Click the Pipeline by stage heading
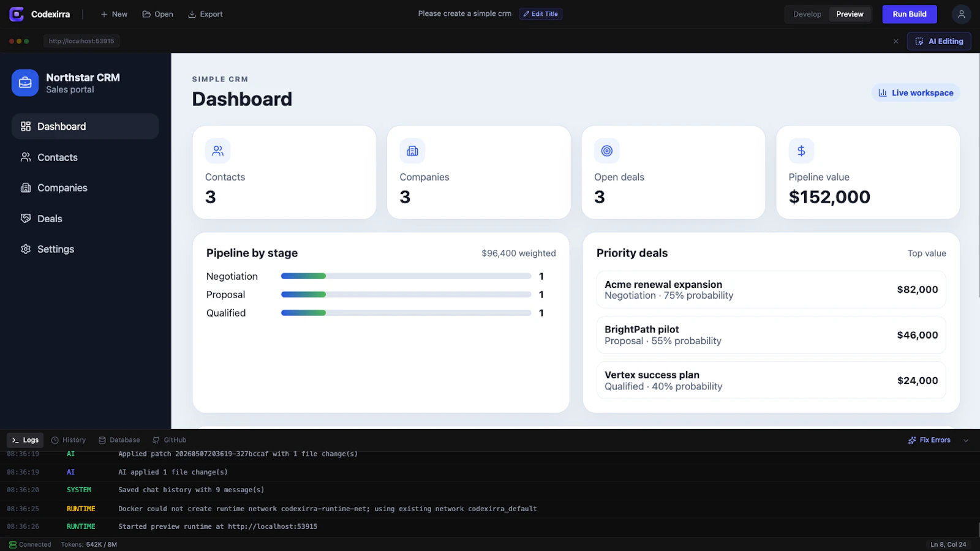The height and width of the screenshot is (551, 980). click(x=252, y=253)
